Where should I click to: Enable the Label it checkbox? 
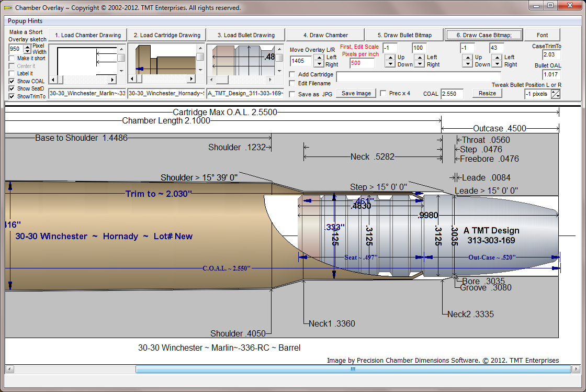point(12,74)
